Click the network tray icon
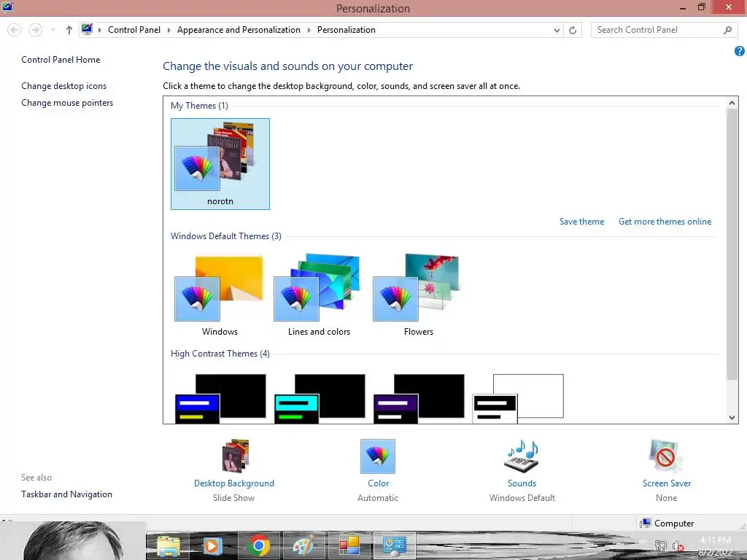The width and height of the screenshot is (747, 560). pos(660,545)
